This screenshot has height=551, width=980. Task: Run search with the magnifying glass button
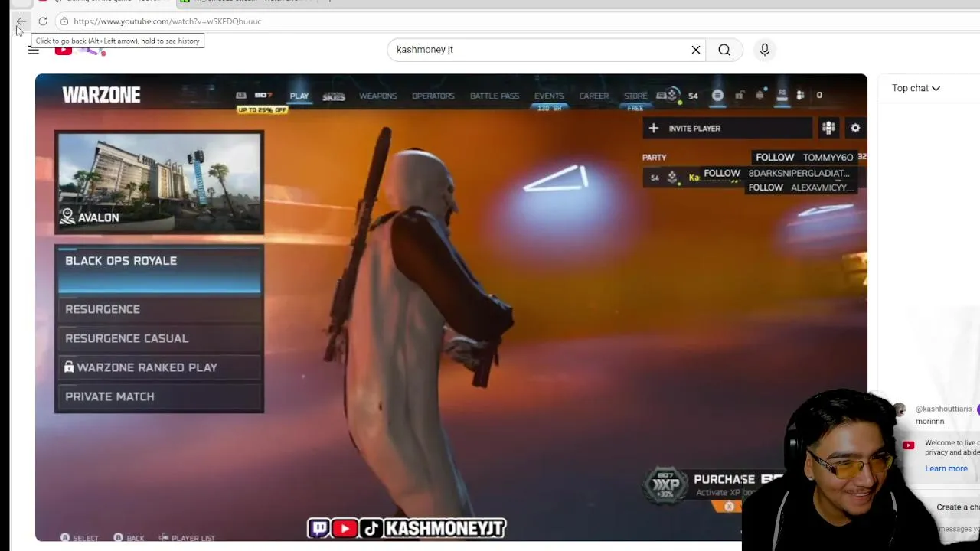pos(724,50)
